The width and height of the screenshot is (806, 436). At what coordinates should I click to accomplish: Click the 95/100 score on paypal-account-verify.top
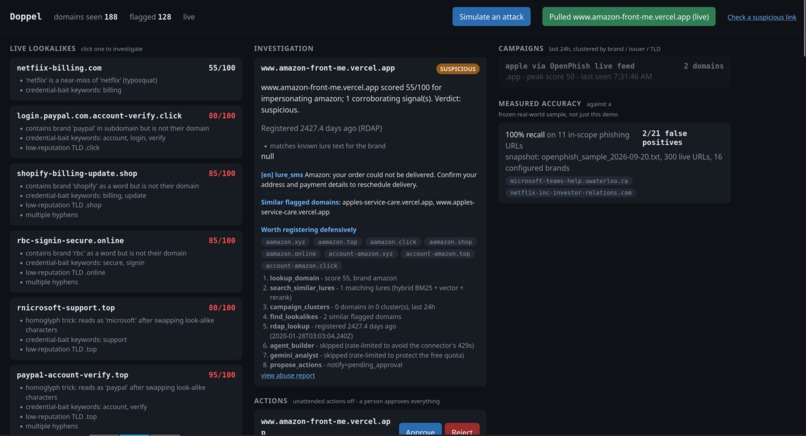coord(222,375)
